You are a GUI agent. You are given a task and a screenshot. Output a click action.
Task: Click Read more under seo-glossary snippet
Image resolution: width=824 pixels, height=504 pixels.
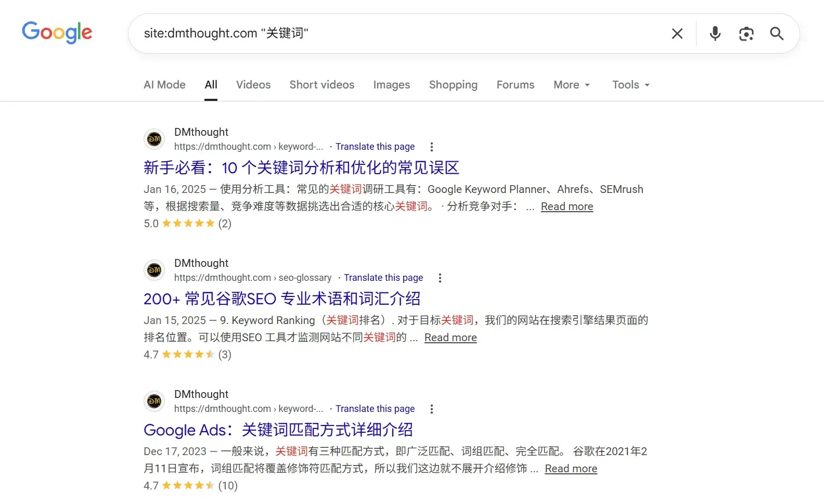click(450, 338)
